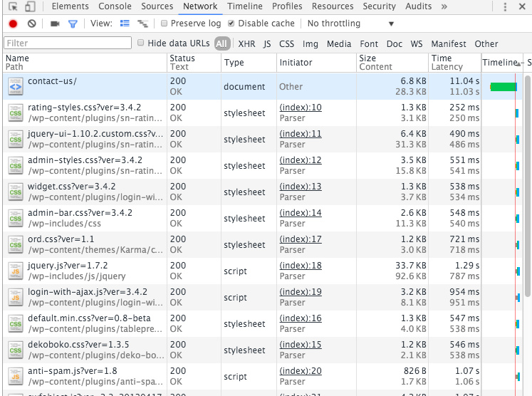Screen dimensions: 532x396
Task: Click the inspect element cursor icon
Action: tap(13, 6)
